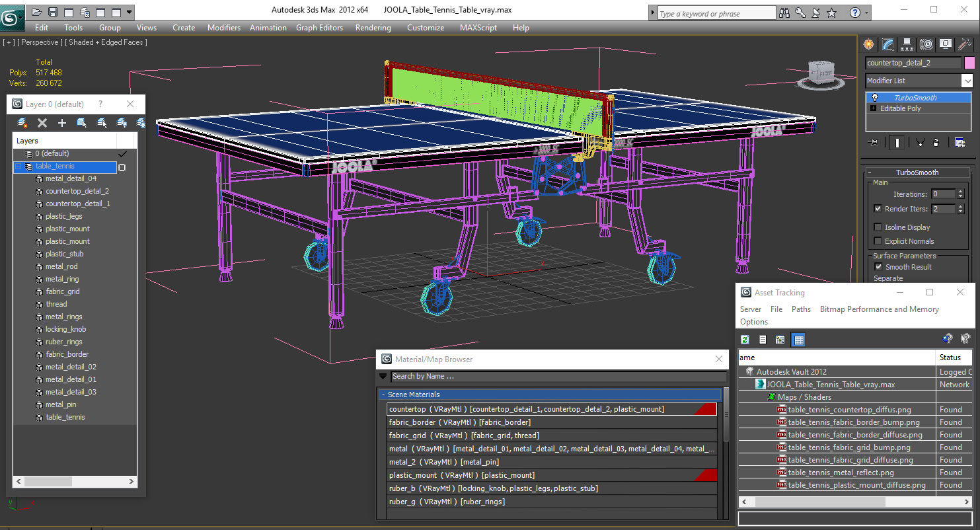980x530 pixels.
Task: Open the quick access toolbar dropdown arrow
Action: coord(129,12)
